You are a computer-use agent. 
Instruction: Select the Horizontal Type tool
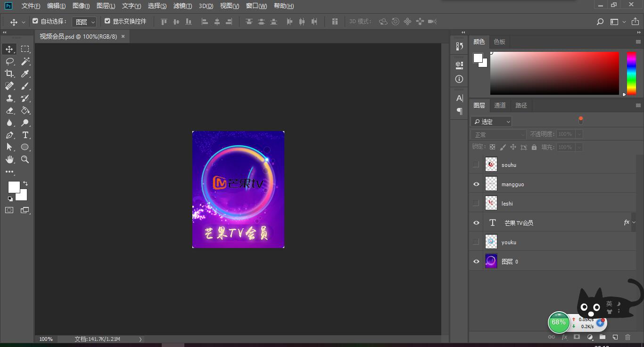(x=25, y=135)
